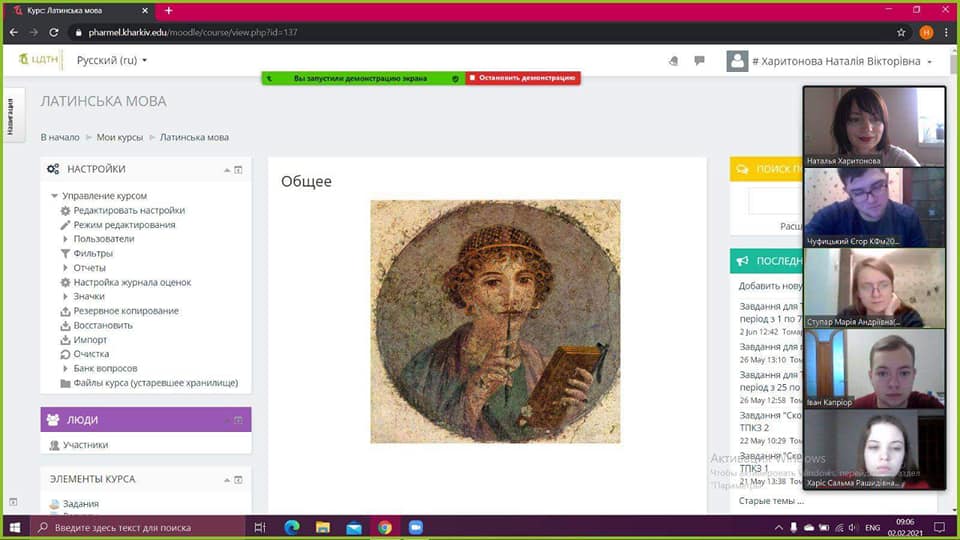
Task: Dock the Элементы курса block
Action: point(238,479)
